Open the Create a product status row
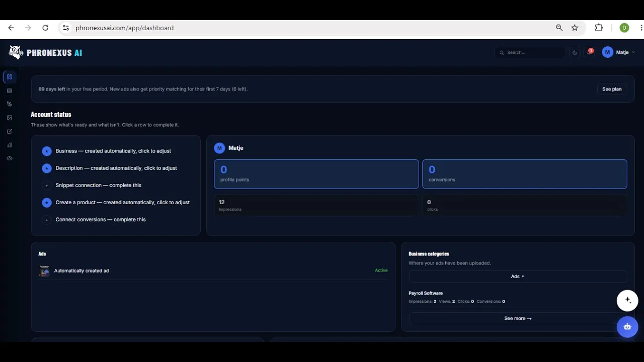 pyautogui.click(x=116, y=202)
